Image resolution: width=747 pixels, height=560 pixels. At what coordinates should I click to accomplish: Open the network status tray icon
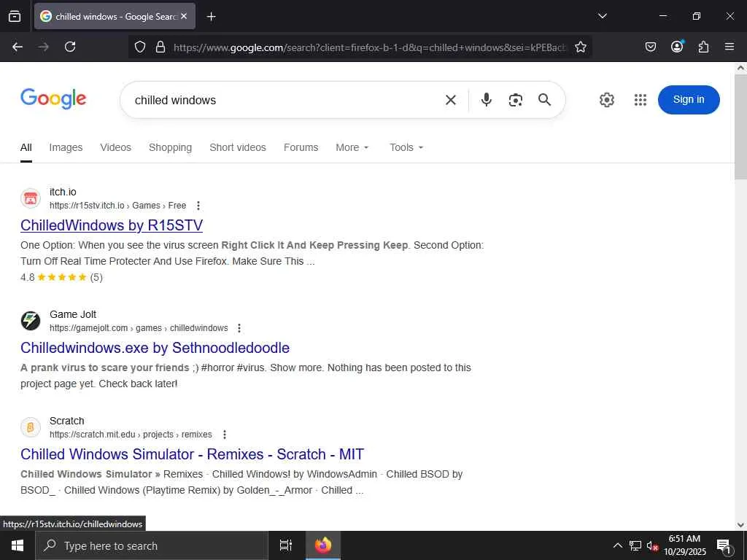tap(635, 545)
